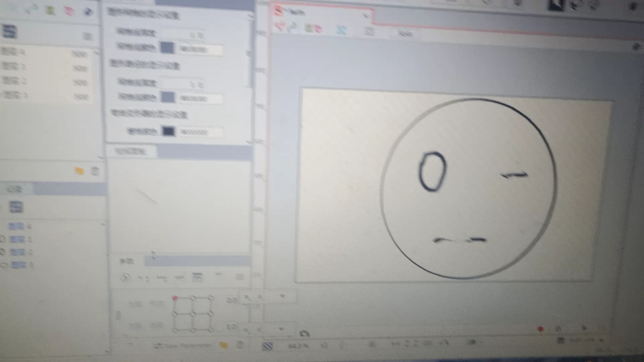Image resolution: width=644 pixels, height=362 pixels.
Task: Click the dark square icon at top-right corner
Action: point(556,5)
